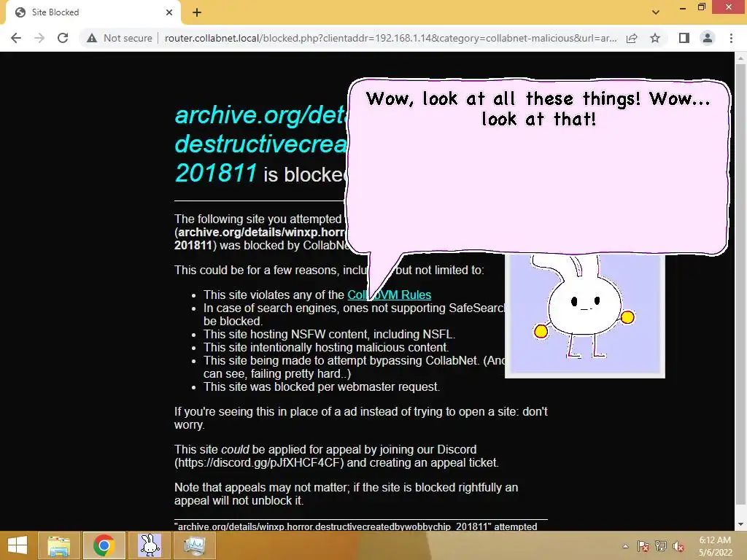Click the vertical scrollbar thumb
747x560 pixels.
(740, 286)
